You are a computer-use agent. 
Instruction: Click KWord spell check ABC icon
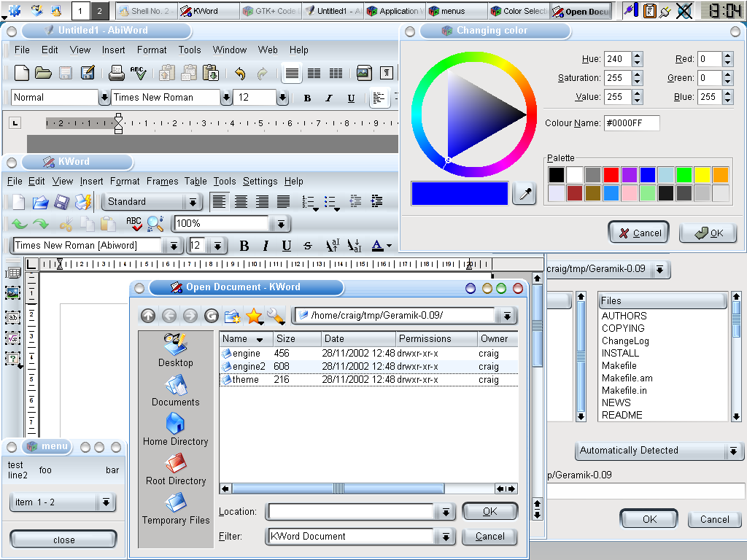click(134, 223)
